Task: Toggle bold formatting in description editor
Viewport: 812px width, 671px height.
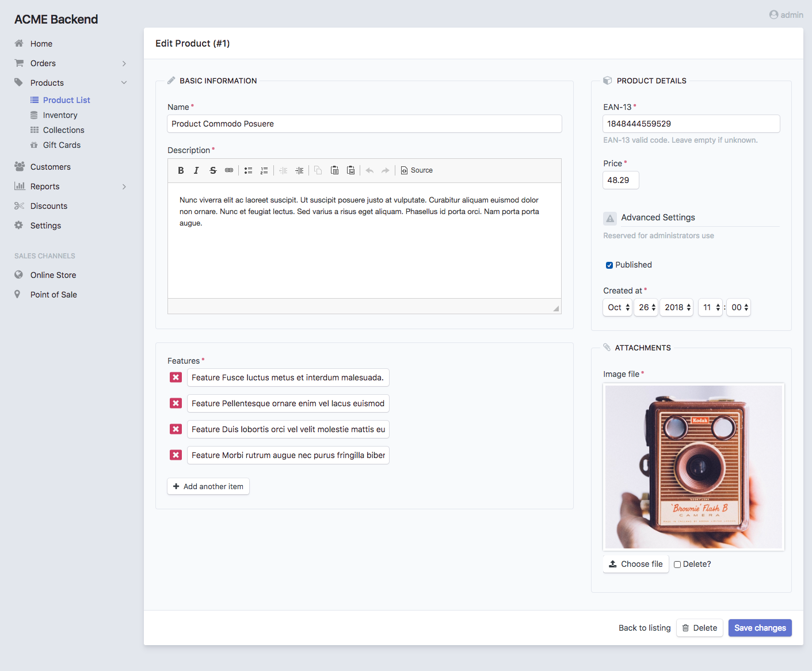Action: pyautogui.click(x=181, y=170)
